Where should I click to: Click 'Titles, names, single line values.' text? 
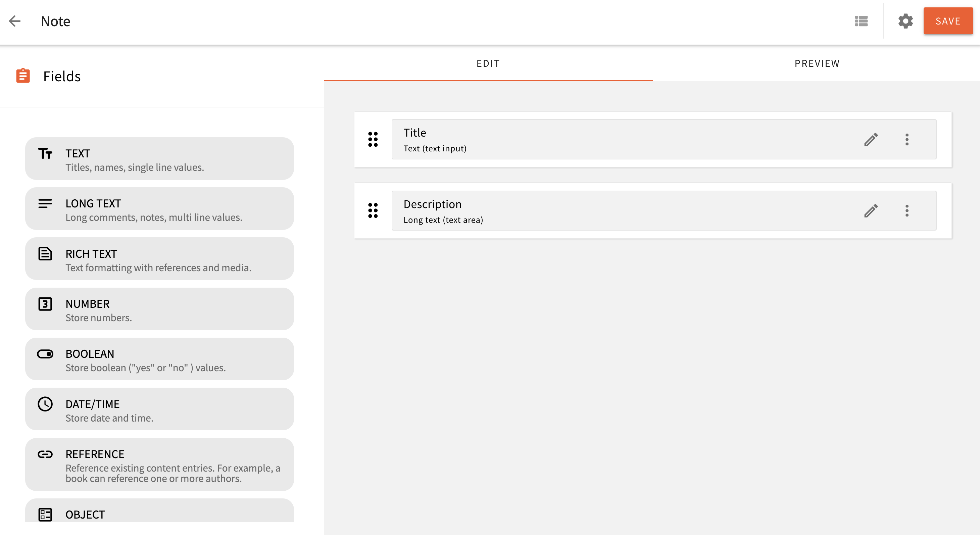pos(135,167)
